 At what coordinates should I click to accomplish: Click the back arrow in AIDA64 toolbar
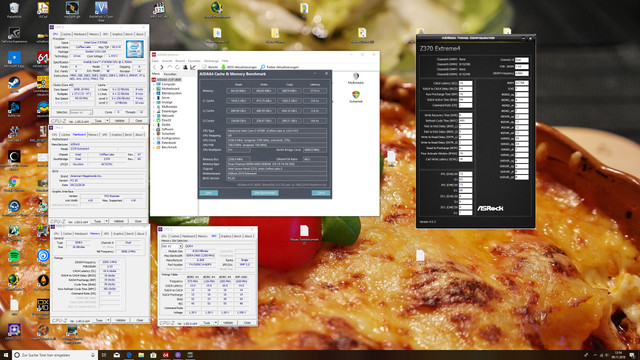click(x=155, y=67)
